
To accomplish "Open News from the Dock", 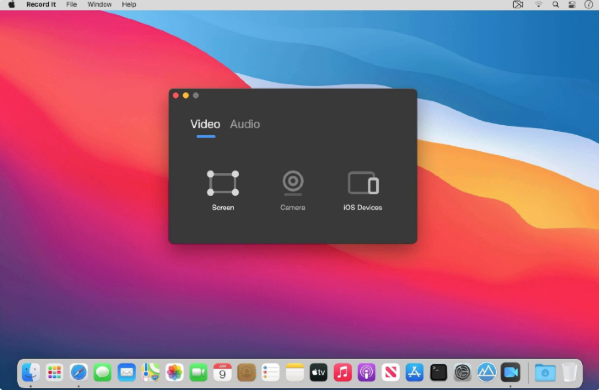I will (x=390, y=372).
